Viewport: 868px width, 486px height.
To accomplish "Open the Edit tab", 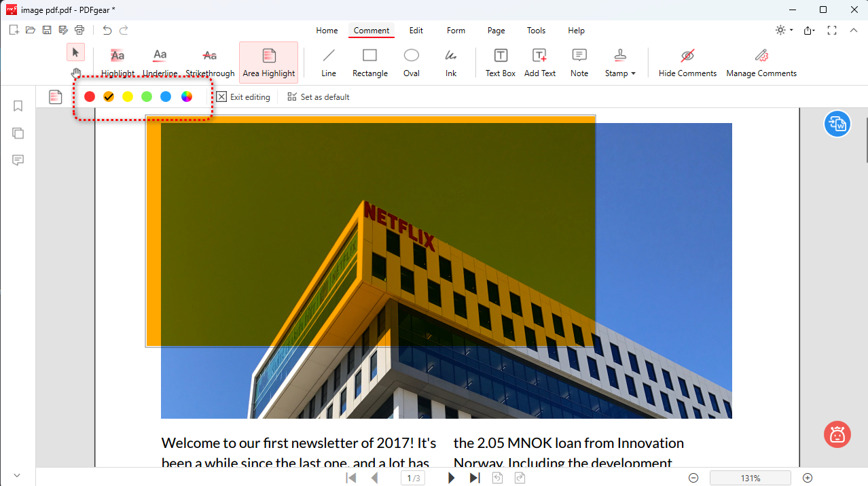I will click(416, 31).
